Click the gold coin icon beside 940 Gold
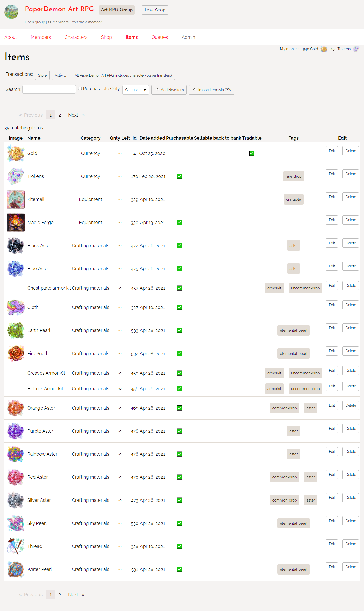The image size is (364, 611). pos(324,49)
